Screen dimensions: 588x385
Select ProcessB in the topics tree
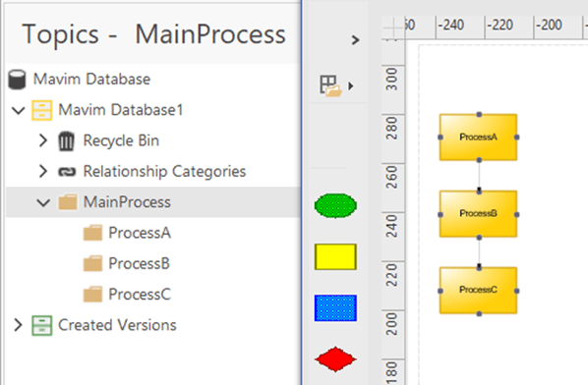click(x=139, y=263)
